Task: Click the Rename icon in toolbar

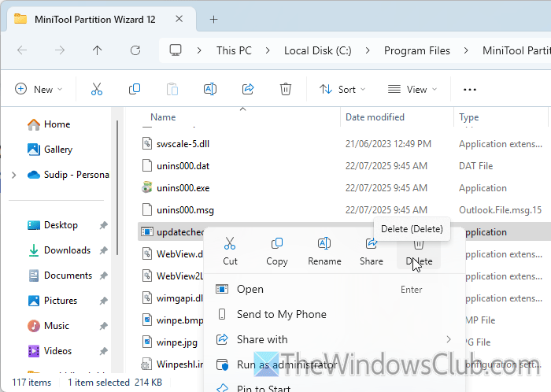Action: [x=210, y=90]
